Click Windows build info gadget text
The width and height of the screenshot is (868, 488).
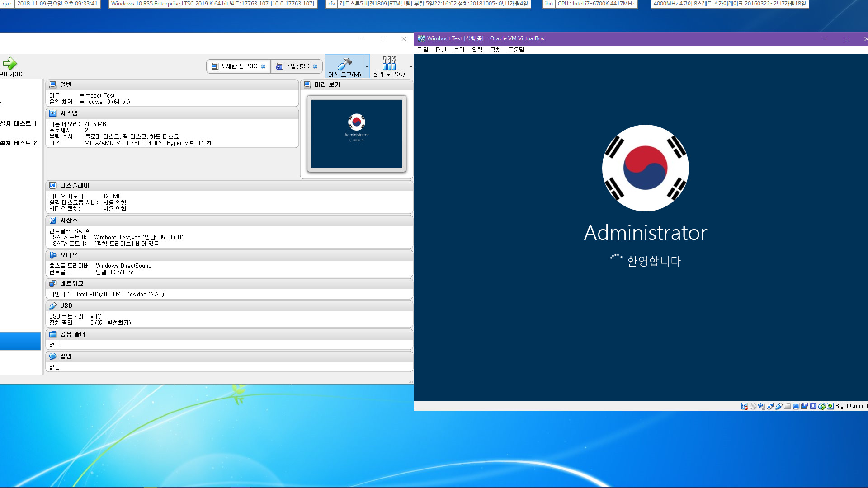[x=212, y=4]
